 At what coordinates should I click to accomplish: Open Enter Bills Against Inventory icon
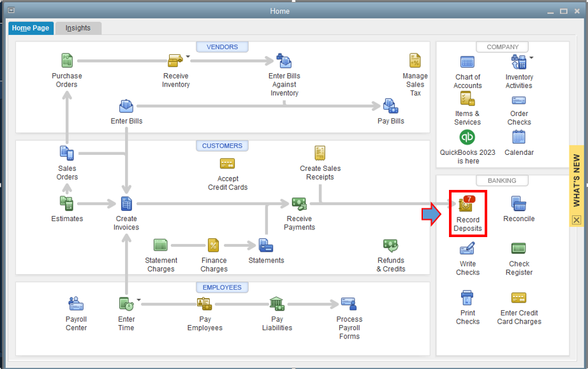pos(284,61)
